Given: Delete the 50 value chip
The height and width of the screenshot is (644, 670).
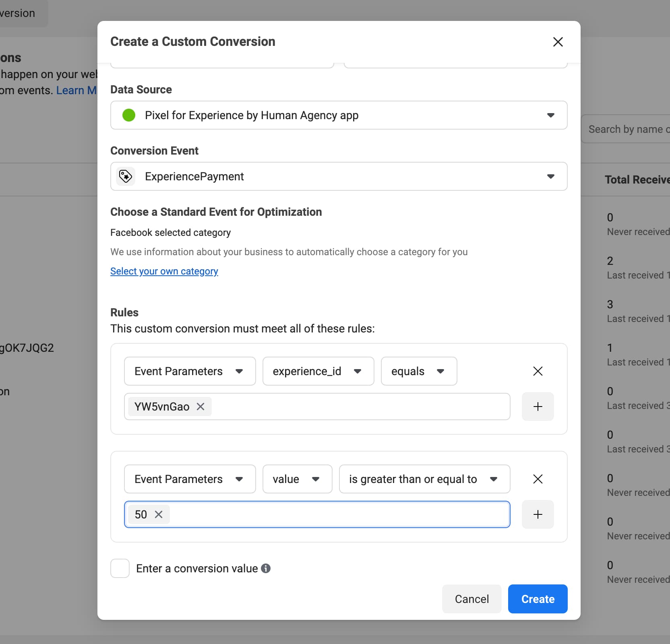Looking at the screenshot, I should click(x=159, y=514).
